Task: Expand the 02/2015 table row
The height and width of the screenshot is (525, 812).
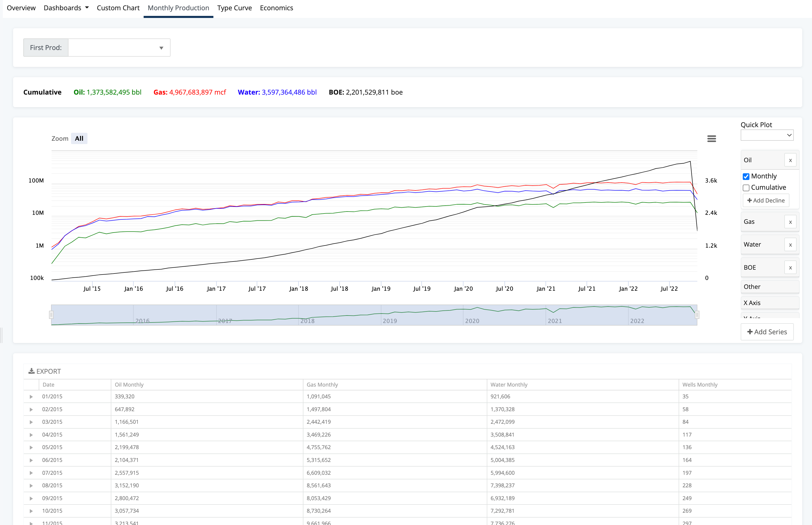Action: pos(31,409)
